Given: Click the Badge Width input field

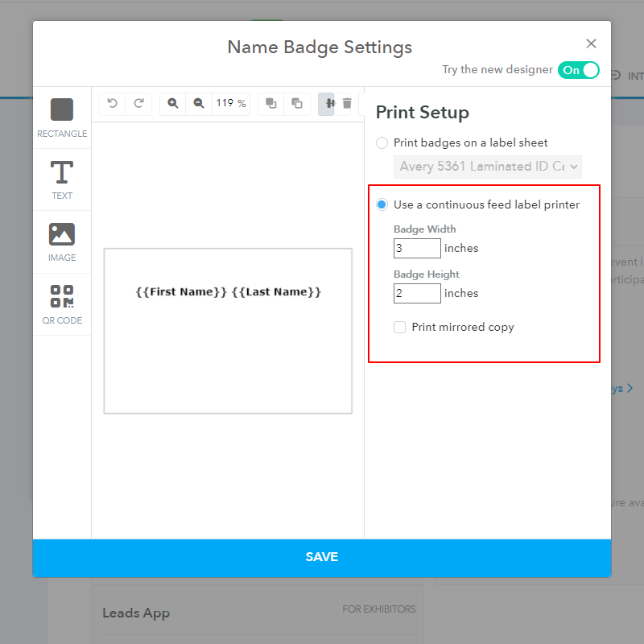Looking at the screenshot, I should pos(417,248).
